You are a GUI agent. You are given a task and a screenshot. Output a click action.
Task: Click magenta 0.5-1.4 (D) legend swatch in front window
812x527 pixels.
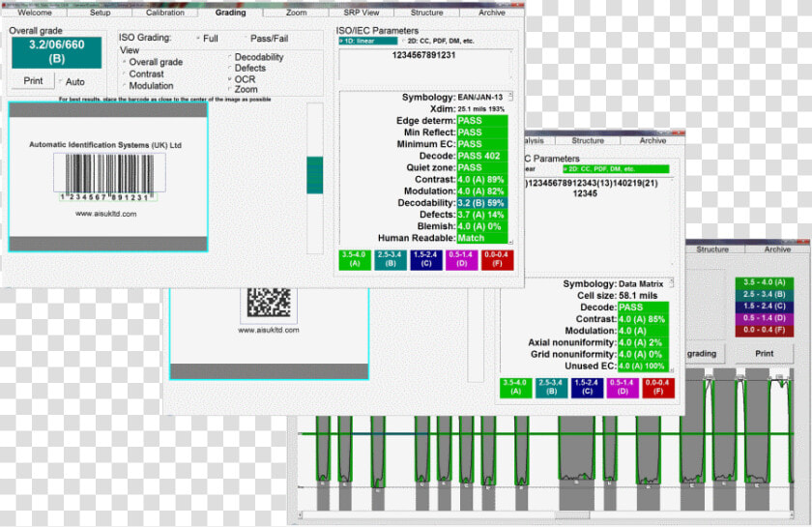[x=461, y=260]
